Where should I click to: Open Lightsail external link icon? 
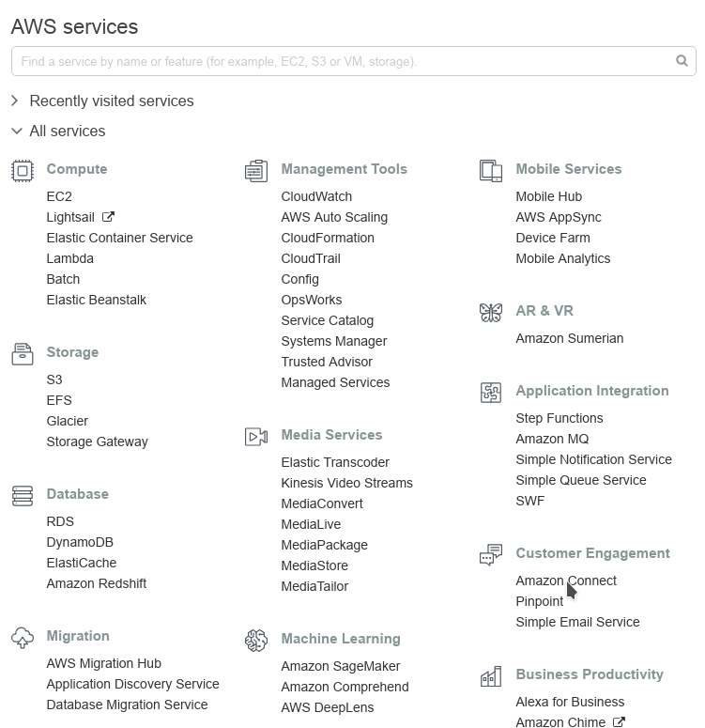point(108,217)
